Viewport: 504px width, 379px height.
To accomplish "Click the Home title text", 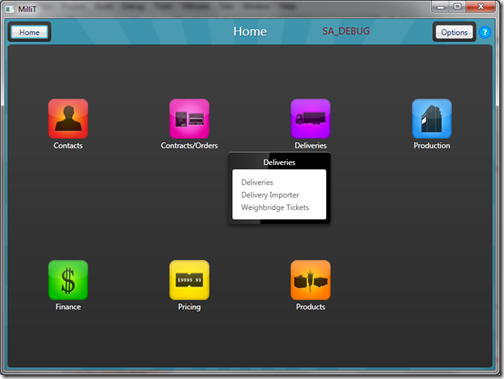I will click(250, 31).
